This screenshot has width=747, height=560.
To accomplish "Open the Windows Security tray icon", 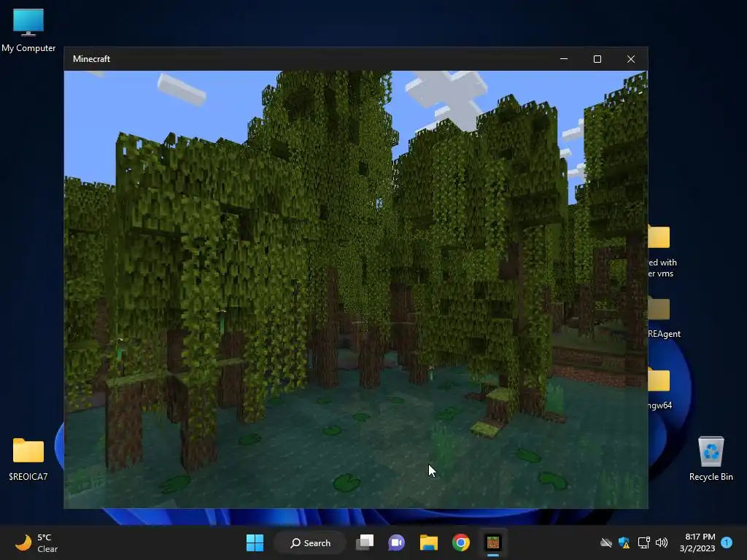I will (x=624, y=542).
